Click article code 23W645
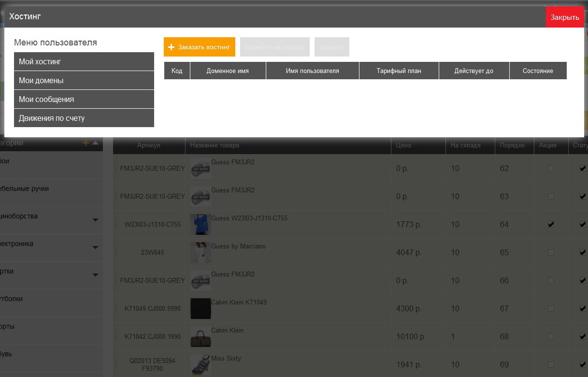The image size is (588, 377). [152, 253]
